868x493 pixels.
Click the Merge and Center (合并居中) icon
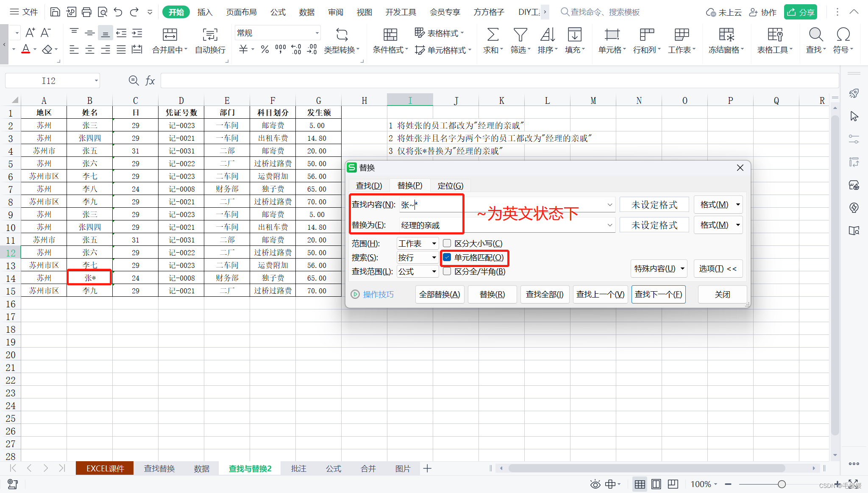pos(170,35)
